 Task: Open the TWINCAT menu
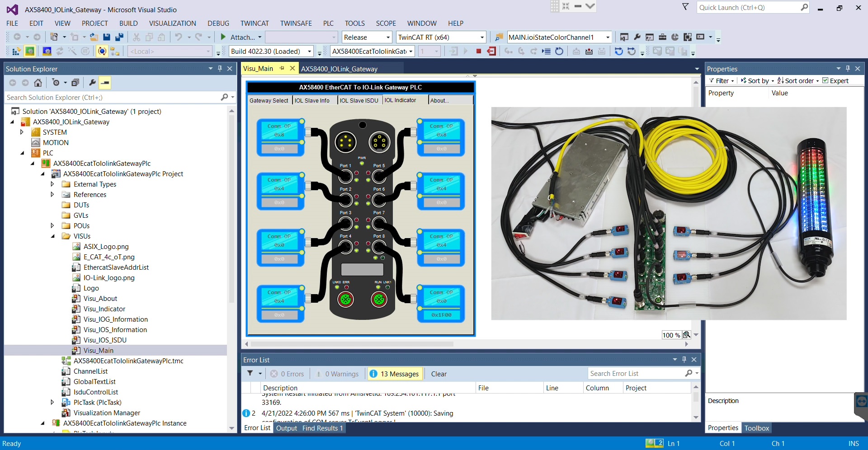[255, 23]
